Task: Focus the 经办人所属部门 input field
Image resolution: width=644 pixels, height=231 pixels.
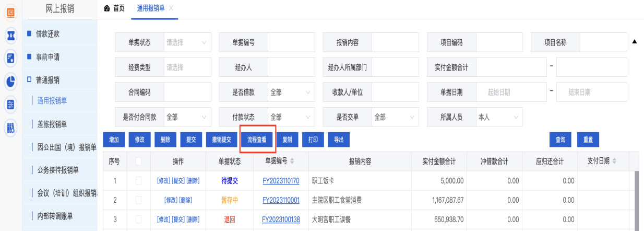Action: [x=395, y=67]
